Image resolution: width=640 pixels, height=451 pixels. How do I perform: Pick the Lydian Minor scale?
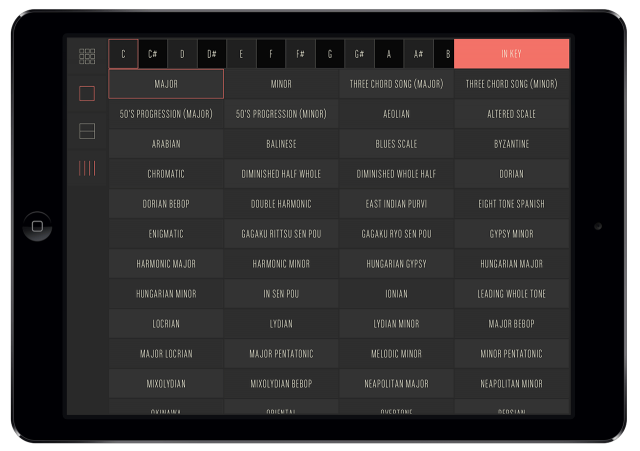pos(396,324)
